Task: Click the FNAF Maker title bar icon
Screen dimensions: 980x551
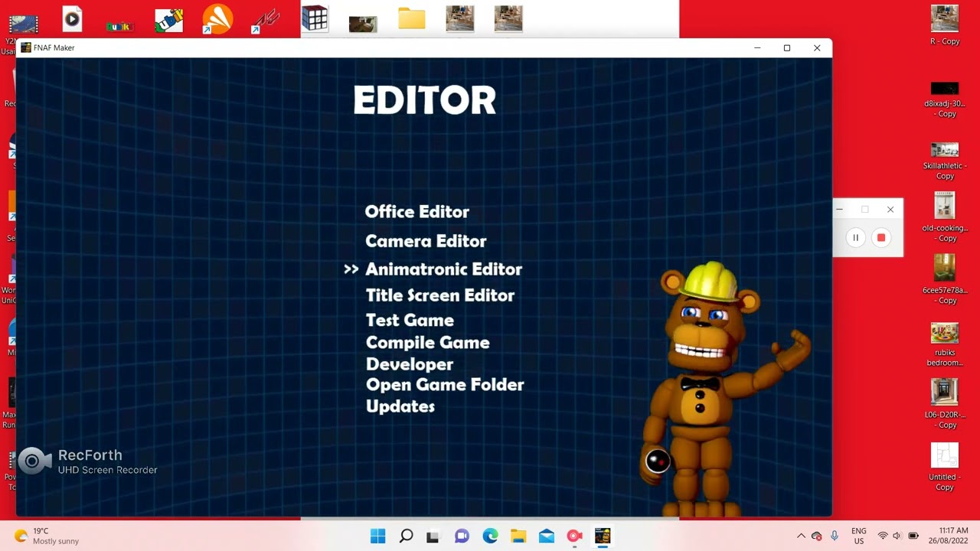Action: [x=26, y=47]
